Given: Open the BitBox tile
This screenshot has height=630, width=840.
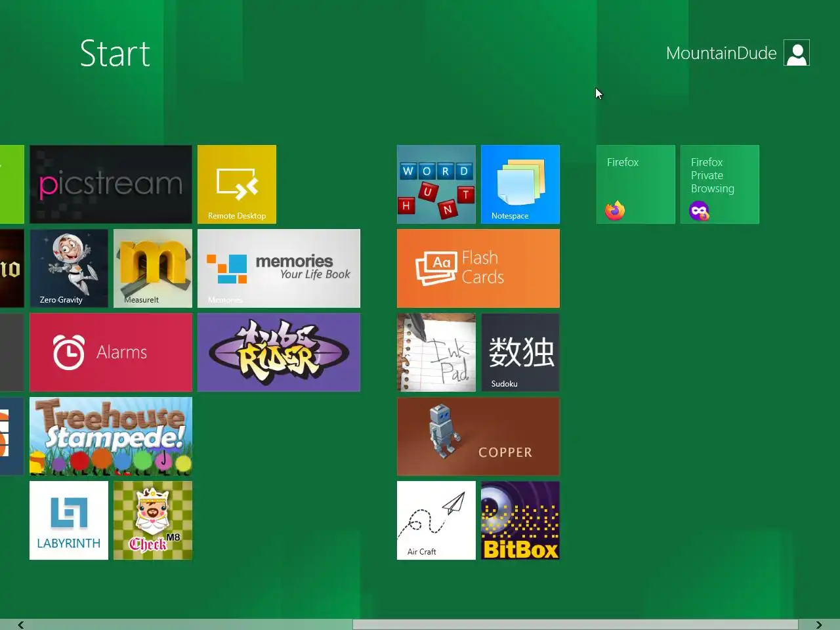Looking at the screenshot, I should tap(520, 520).
